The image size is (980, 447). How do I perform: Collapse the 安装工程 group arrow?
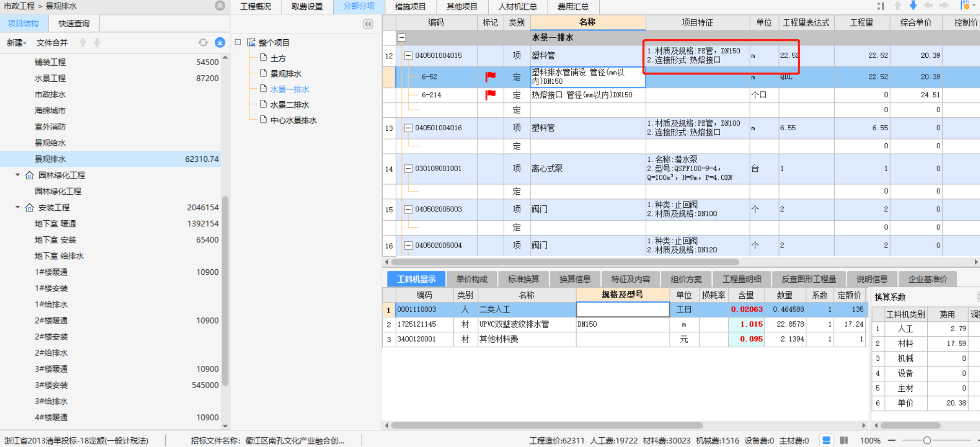click(x=18, y=207)
